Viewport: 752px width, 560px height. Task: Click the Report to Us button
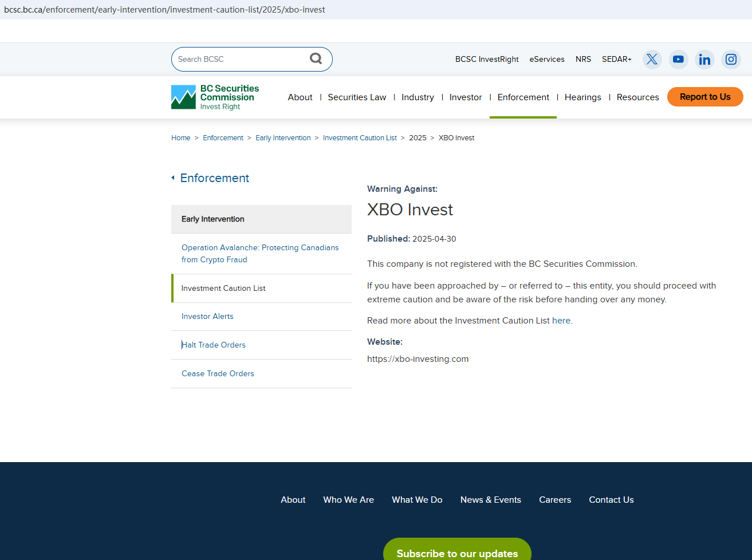tap(705, 97)
